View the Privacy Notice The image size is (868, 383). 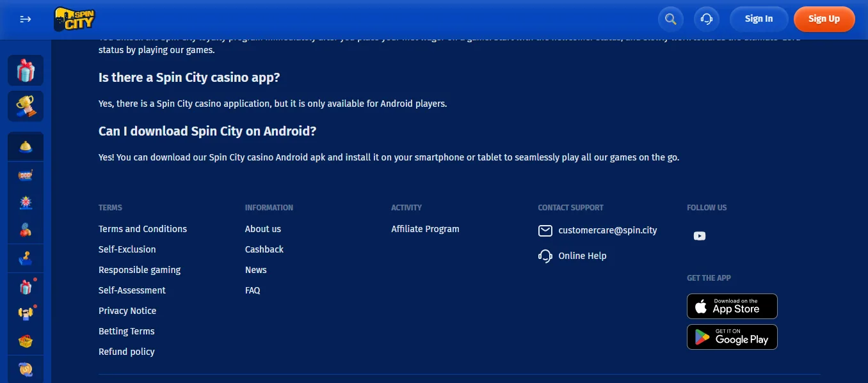127,311
